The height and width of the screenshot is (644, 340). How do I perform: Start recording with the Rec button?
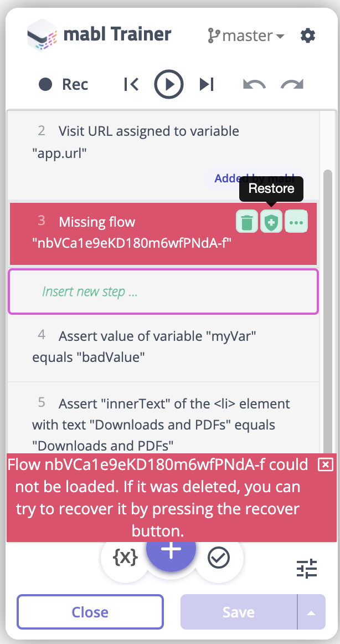click(x=64, y=84)
